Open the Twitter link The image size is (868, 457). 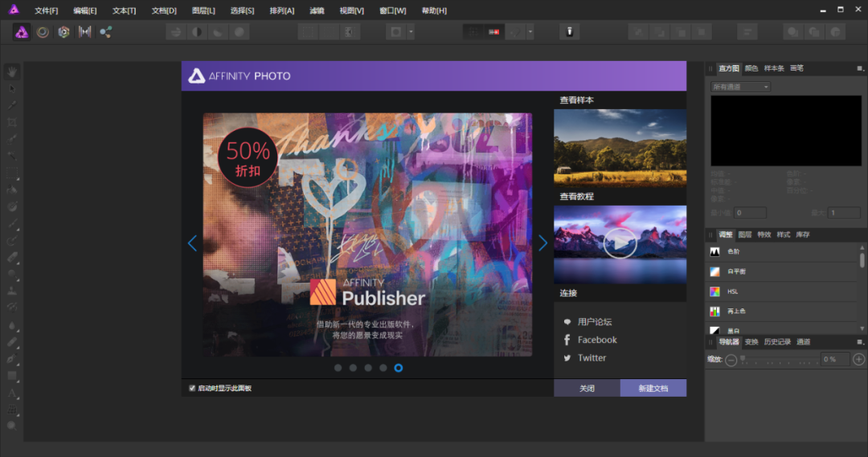(592, 358)
